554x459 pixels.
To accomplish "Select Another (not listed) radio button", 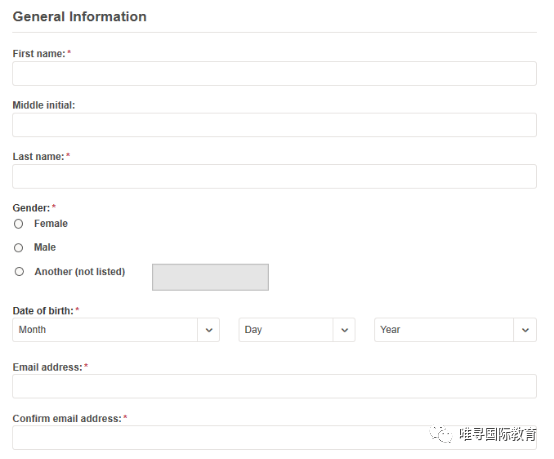I will point(19,272).
